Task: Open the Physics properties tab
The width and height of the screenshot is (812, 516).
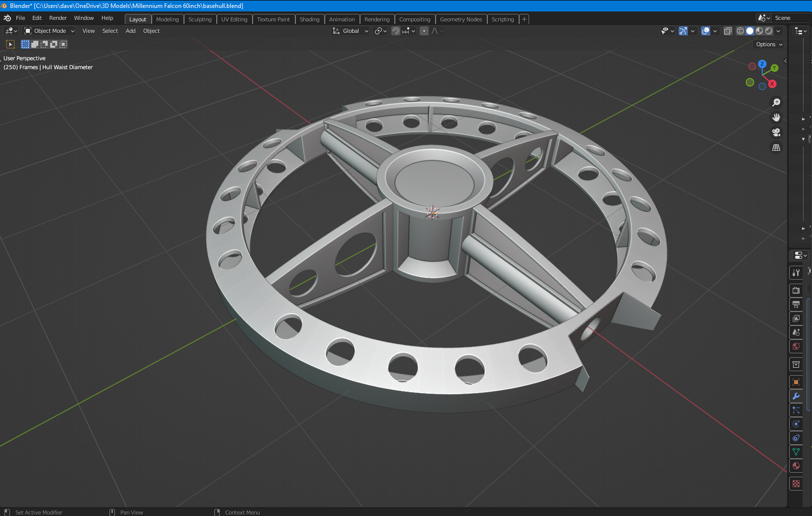Action: [796, 424]
